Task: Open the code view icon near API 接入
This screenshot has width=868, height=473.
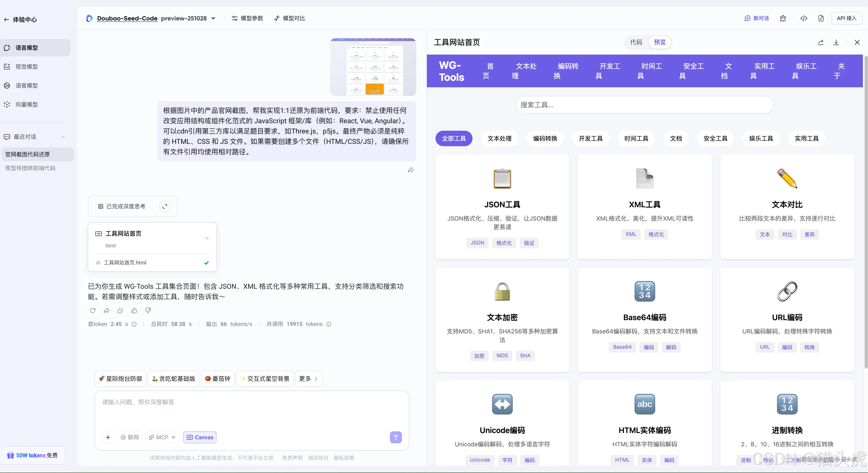Action: (x=804, y=18)
